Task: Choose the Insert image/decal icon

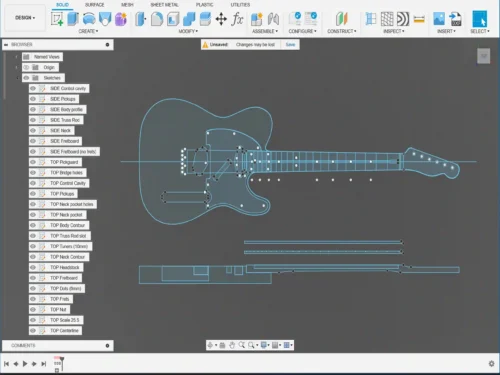Action: (439, 19)
